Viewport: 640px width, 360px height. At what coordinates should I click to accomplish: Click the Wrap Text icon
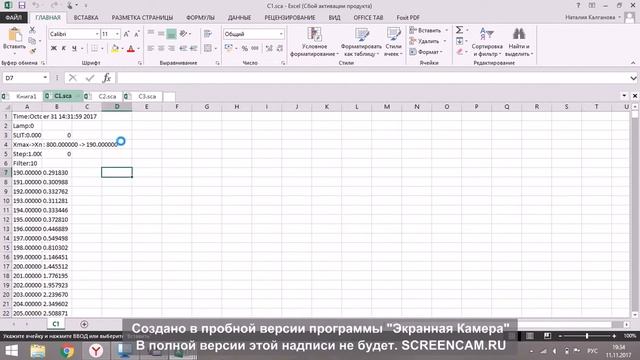tap(208, 34)
